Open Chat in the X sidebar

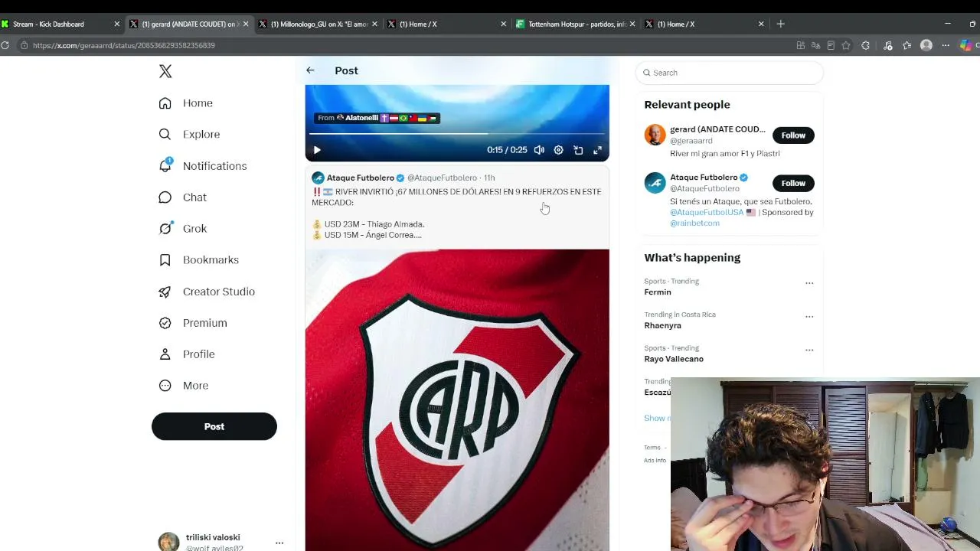click(x=182, y=197)
